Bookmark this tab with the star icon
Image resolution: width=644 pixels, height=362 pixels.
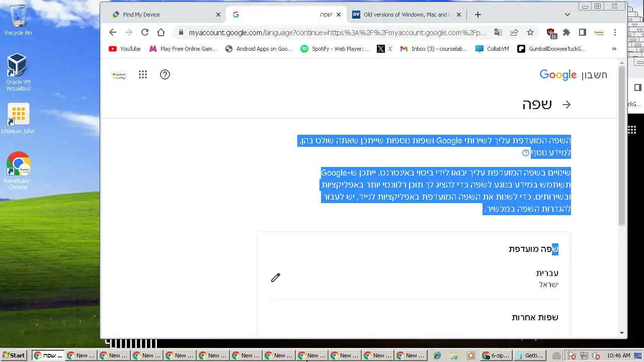[x=530, y=32]
